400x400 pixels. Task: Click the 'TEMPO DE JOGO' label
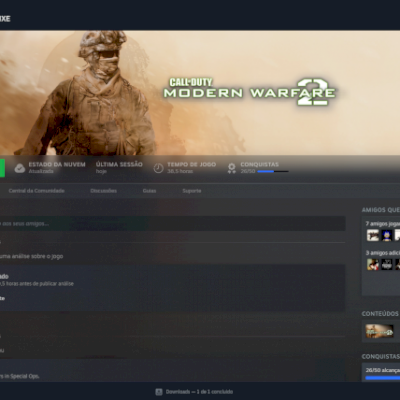(x=192, y=164)
